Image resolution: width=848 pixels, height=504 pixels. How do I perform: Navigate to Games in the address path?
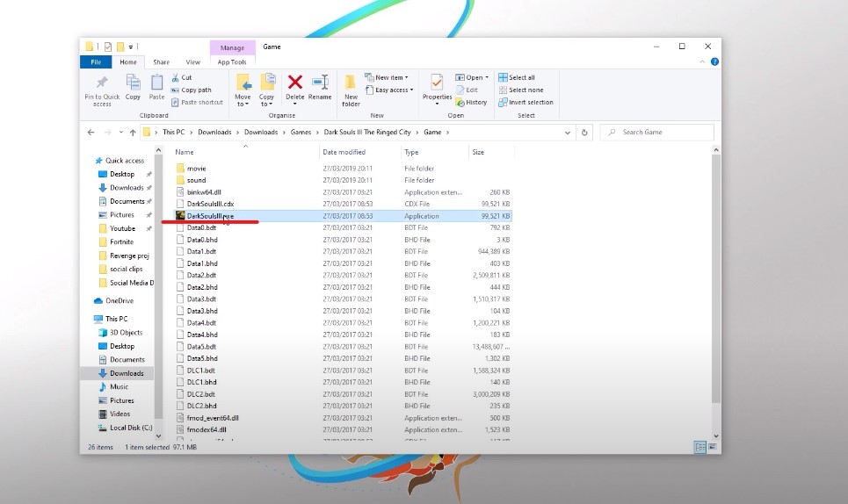tap(301, 133)
